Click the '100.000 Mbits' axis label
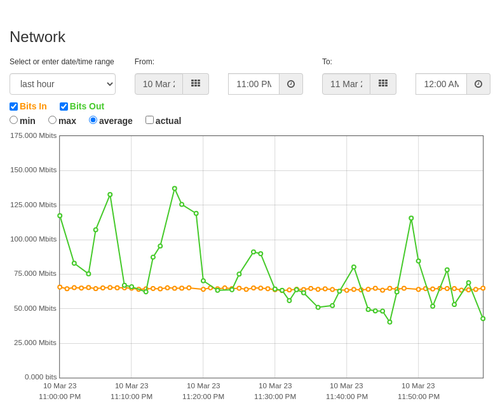This screenshot has width=500, height=403. tap(33, 239)
